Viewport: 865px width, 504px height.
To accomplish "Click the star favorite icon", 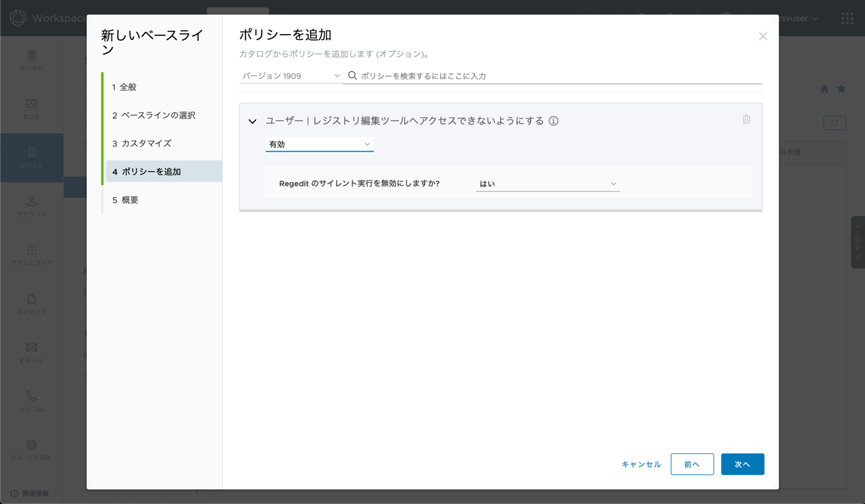I will click(x=841, y=89).
